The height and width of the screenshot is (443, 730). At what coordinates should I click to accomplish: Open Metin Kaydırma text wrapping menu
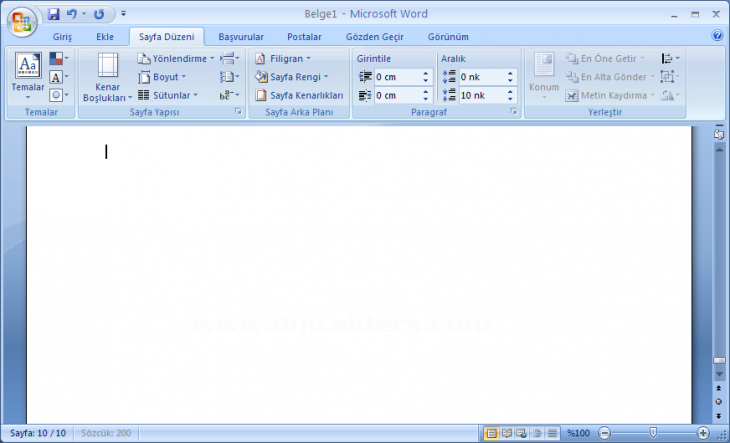[610, 95]
